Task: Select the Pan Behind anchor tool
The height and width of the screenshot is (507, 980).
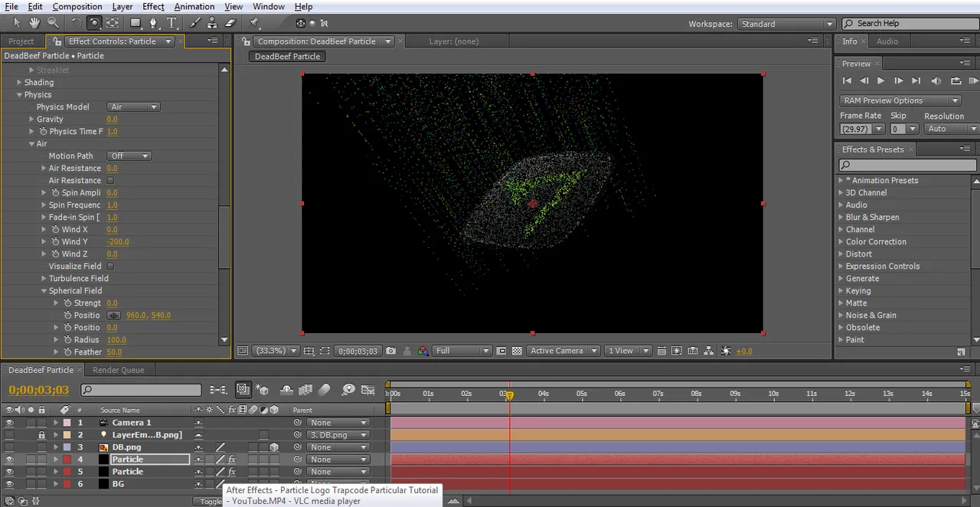Action: (x=113, y=23)
